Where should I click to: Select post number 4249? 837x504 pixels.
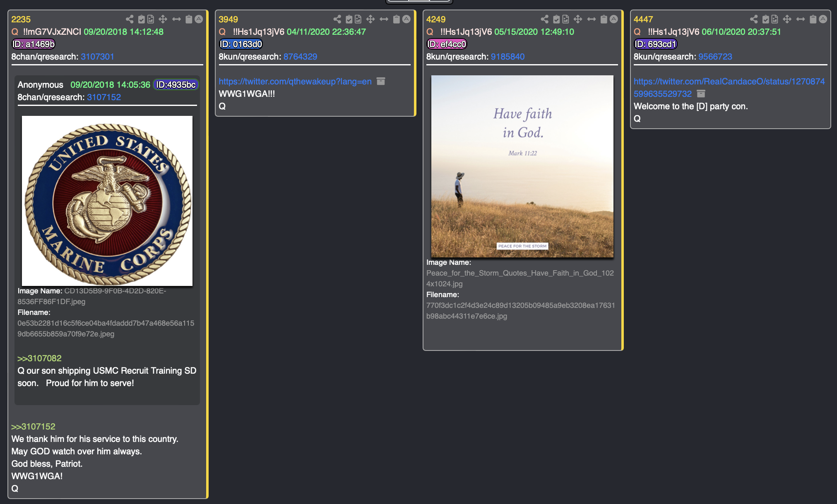436,19
